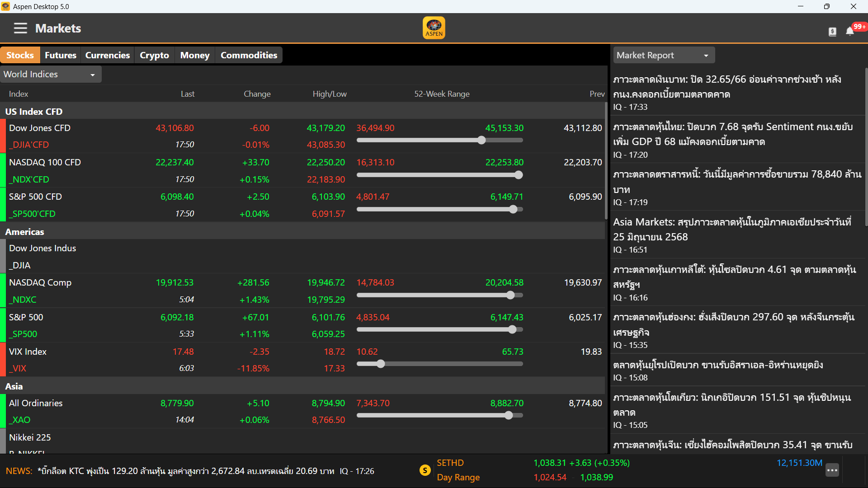Image resolution: width=868 pixels, height=488 pixels.
Task: Select the NASDAQ 100 CFD row
Action: coord(302,170)
